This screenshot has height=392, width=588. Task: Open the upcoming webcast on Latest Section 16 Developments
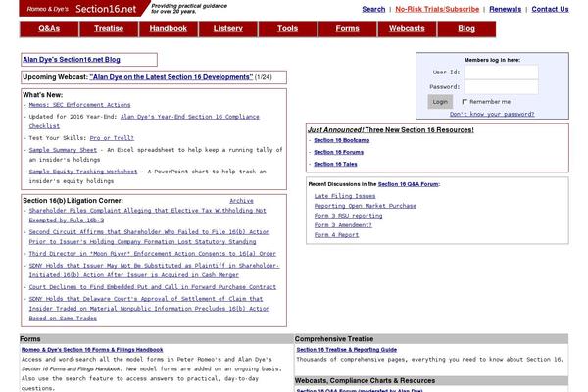[171, 77]
